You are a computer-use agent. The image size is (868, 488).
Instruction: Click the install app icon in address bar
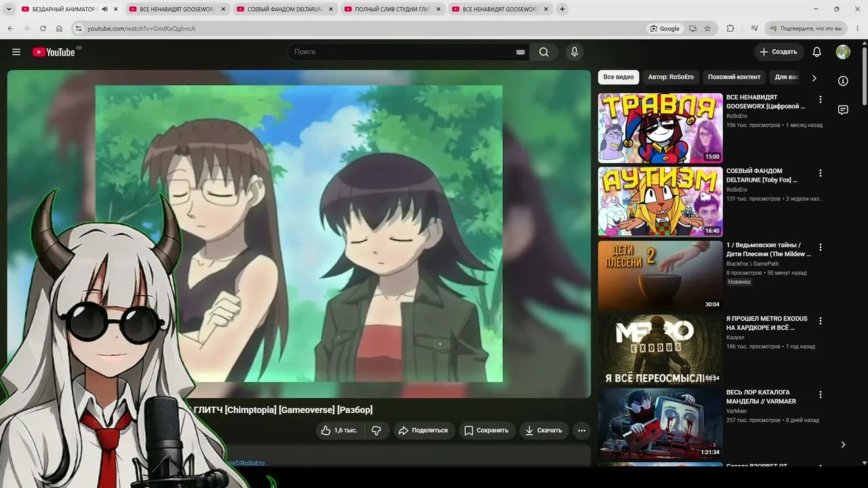pos(693,28)
